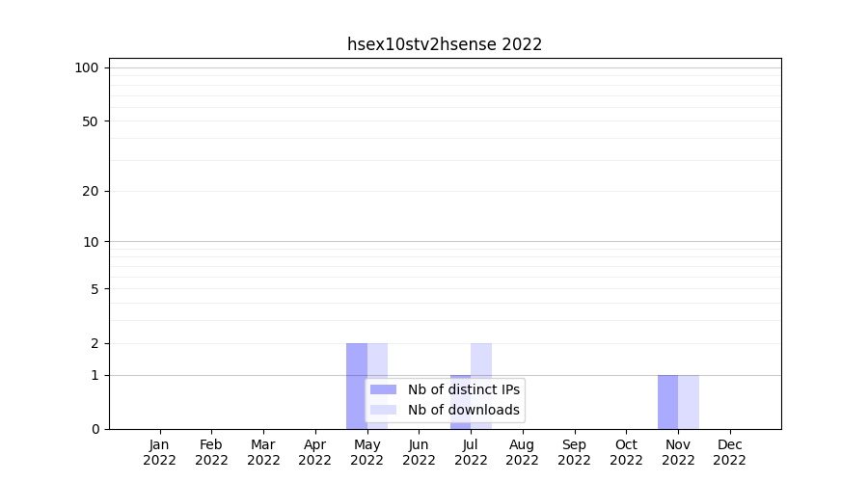
Task: Click the light lavender downloads legend swatch
Action: pyautogui.click(x=383, y=410)
